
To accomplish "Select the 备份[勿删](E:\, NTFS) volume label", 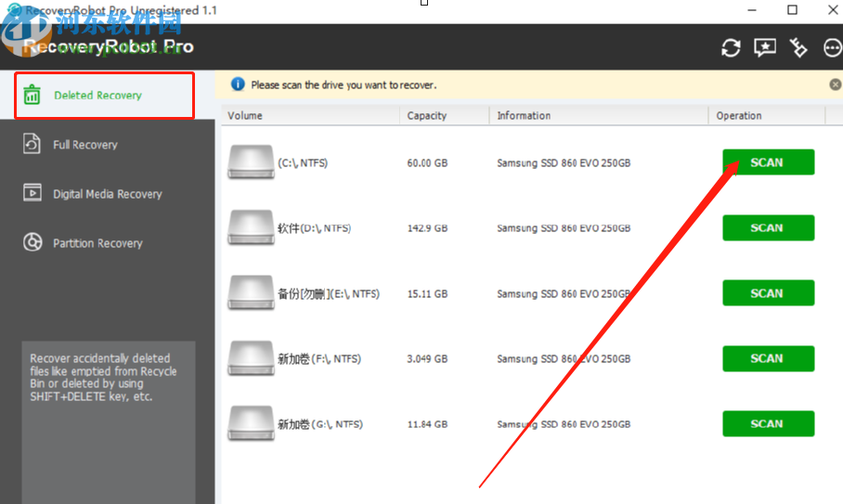I will click(329, 294).
